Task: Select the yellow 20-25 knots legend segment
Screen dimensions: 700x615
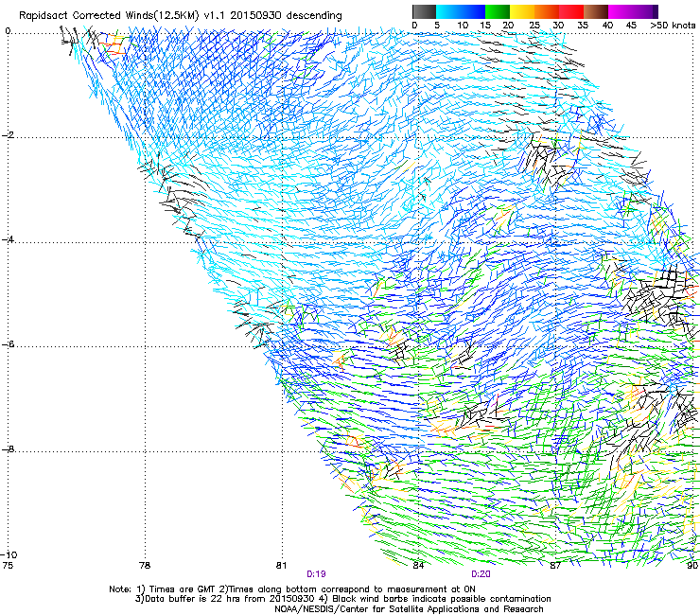Action: (522, 11)
